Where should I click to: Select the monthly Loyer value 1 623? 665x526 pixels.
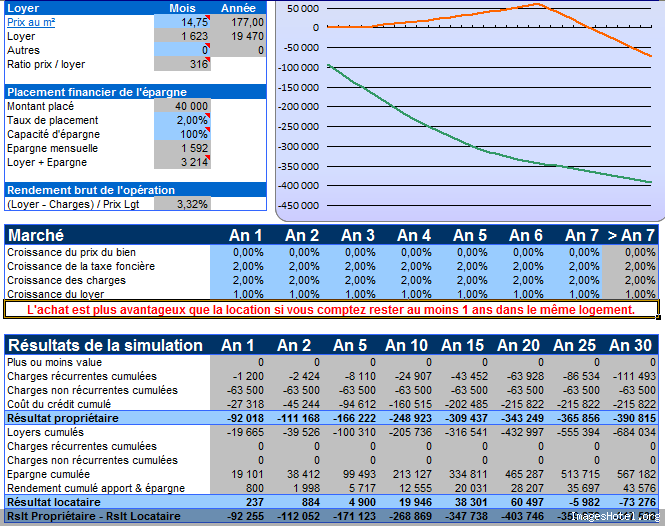[182, 36]
